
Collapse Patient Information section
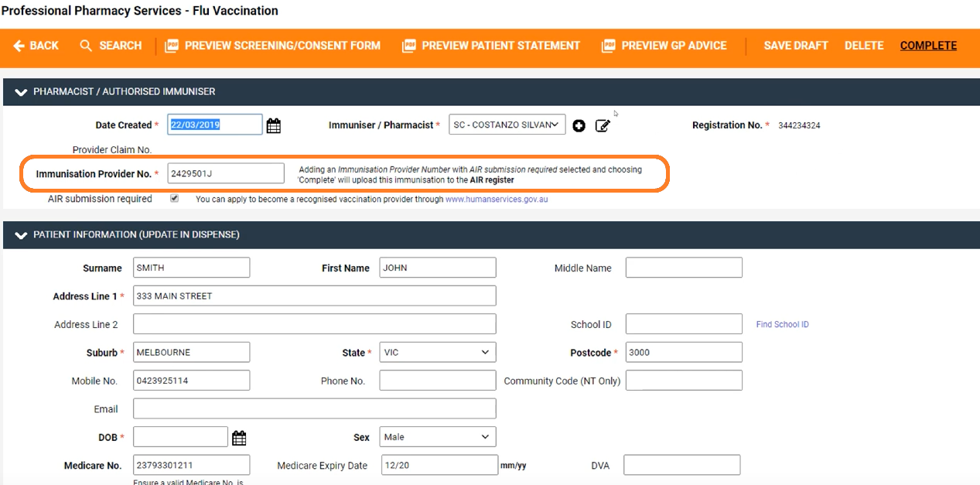21,235
